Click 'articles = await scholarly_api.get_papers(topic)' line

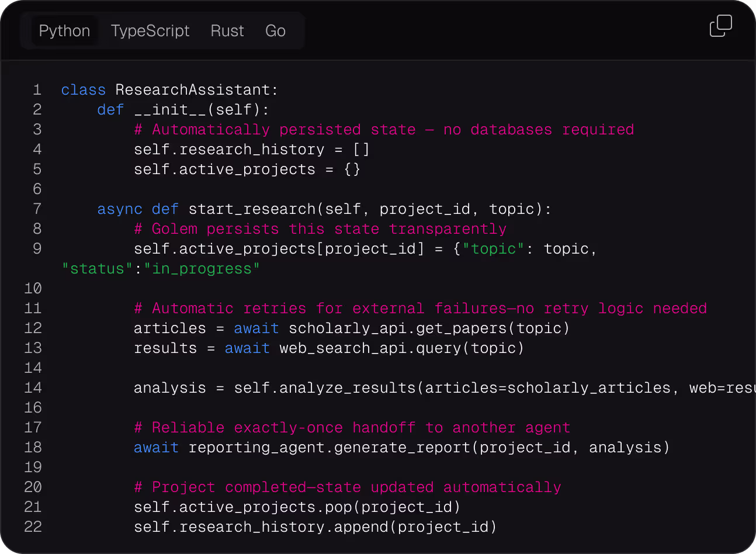pos(352,328)
